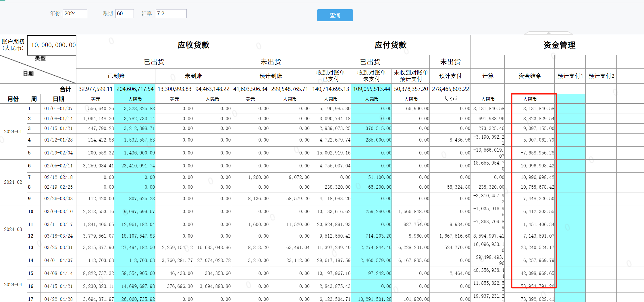Select the 2024-02 month cell
644x302 pixels.
point(13,182)
